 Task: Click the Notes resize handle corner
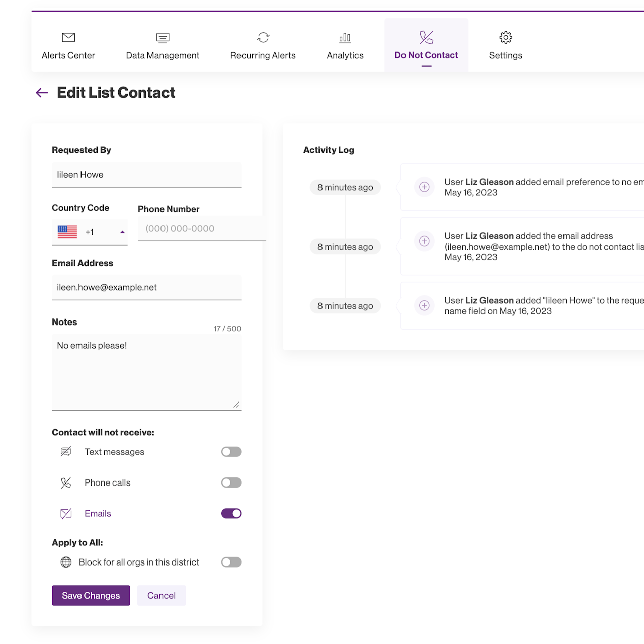pos(236,405)
